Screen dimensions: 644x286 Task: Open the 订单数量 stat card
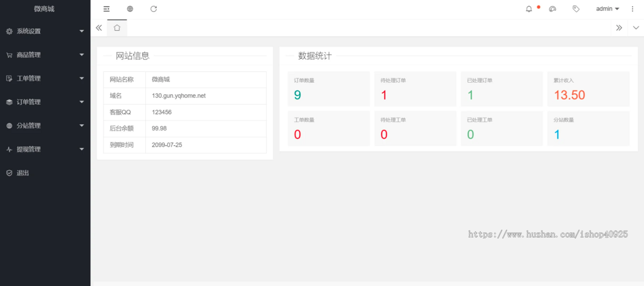click(x=329, y=89)
